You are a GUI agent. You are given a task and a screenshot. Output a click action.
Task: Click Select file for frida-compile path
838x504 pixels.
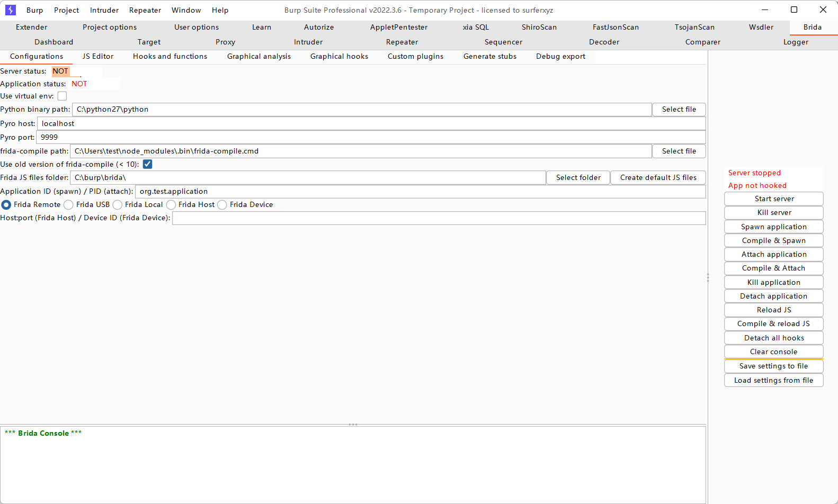pyautogui.click(x=679, y=151)
